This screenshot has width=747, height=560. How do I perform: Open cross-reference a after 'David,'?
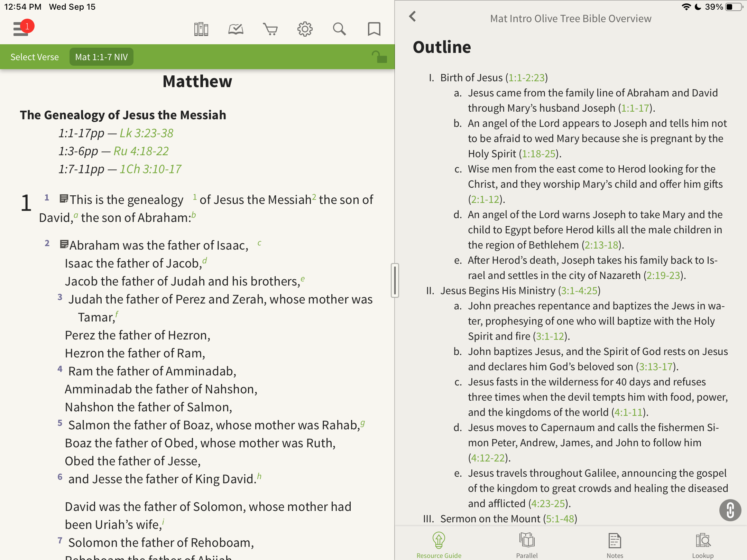(76, 216)
